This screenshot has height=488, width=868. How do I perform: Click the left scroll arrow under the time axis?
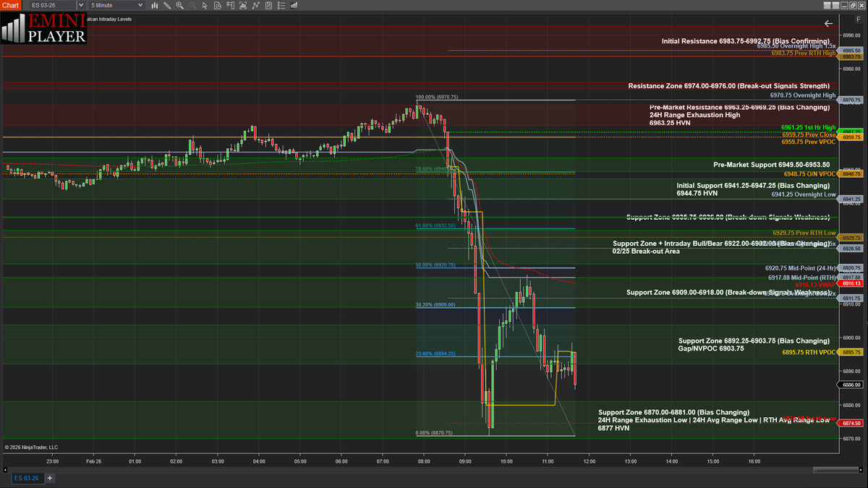(x=4, y=468)
